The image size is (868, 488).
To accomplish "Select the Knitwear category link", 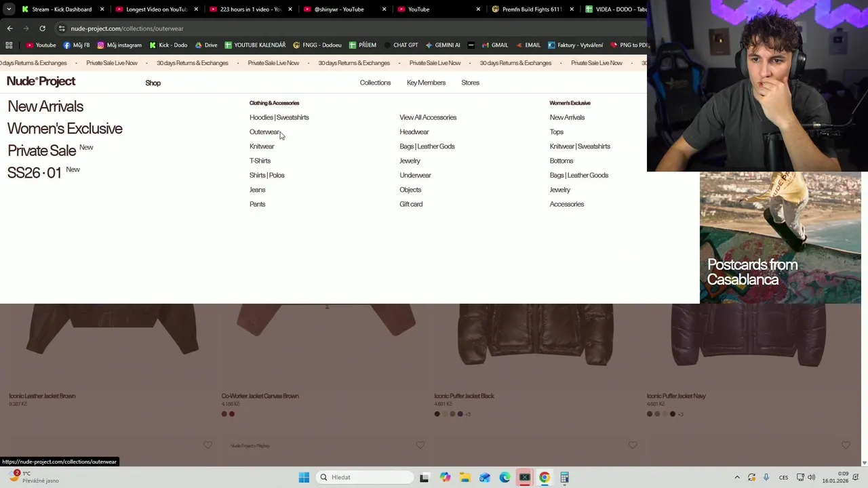I will tap(262, 146).
